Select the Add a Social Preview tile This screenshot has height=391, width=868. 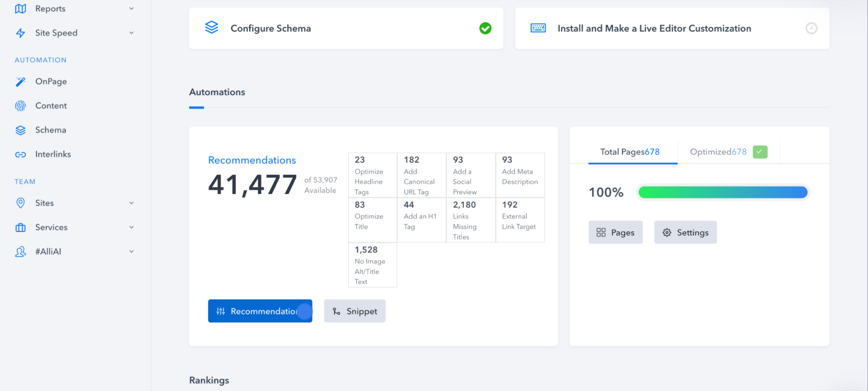point(470,175)
